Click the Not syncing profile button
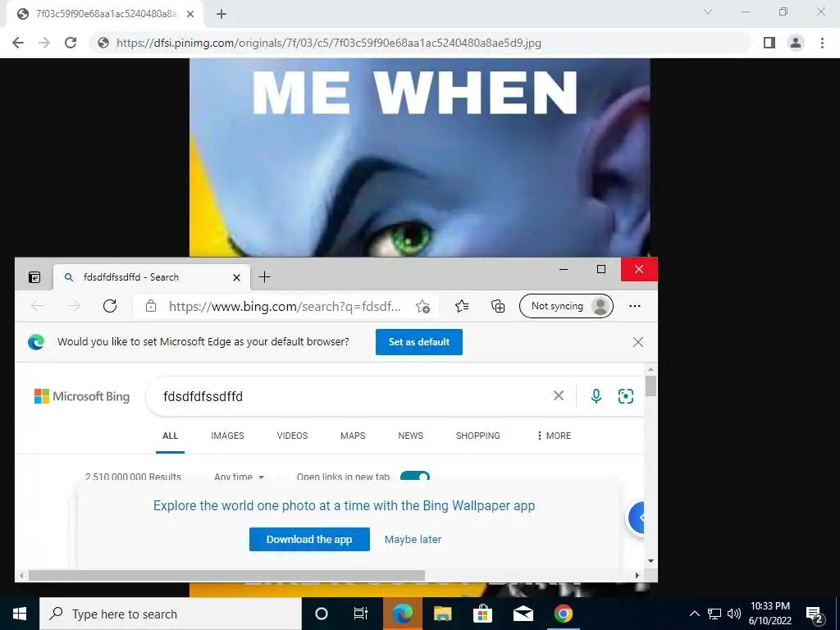 [566, 306]
